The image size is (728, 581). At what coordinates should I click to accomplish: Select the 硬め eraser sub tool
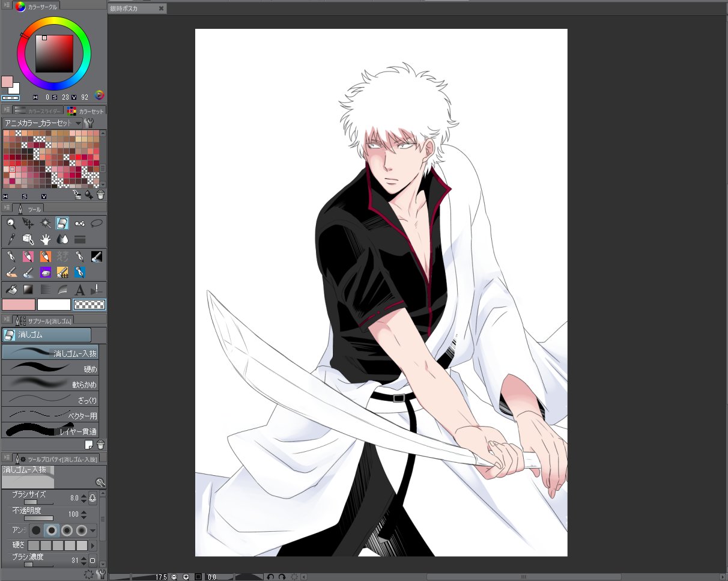pyautogui.click(x=50, y=368)
